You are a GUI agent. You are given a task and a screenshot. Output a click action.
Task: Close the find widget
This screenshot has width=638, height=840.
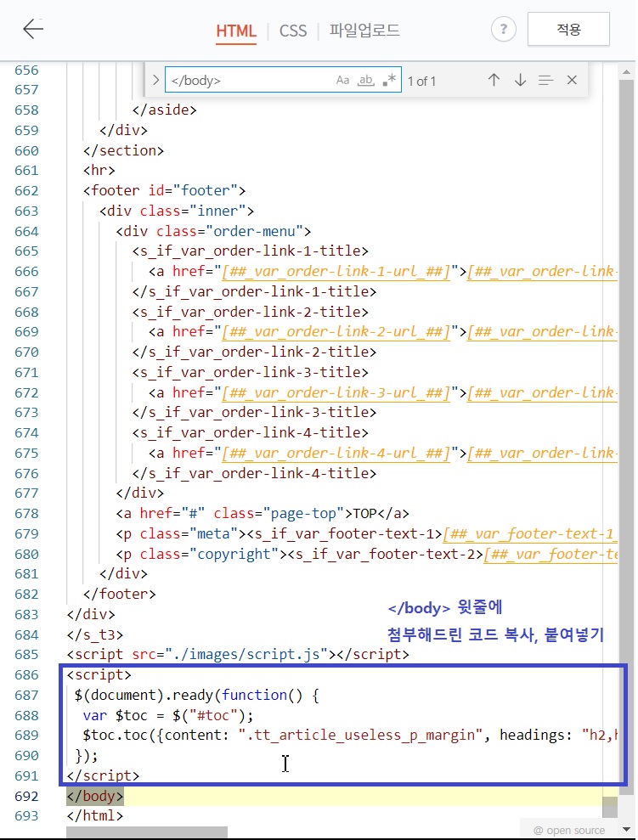coord(572,81)
